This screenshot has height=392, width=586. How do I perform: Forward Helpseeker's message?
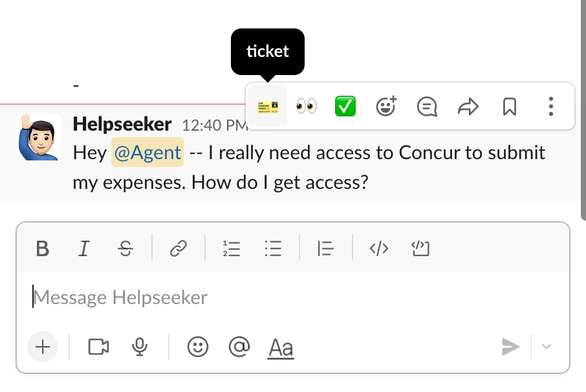[468, 107]
